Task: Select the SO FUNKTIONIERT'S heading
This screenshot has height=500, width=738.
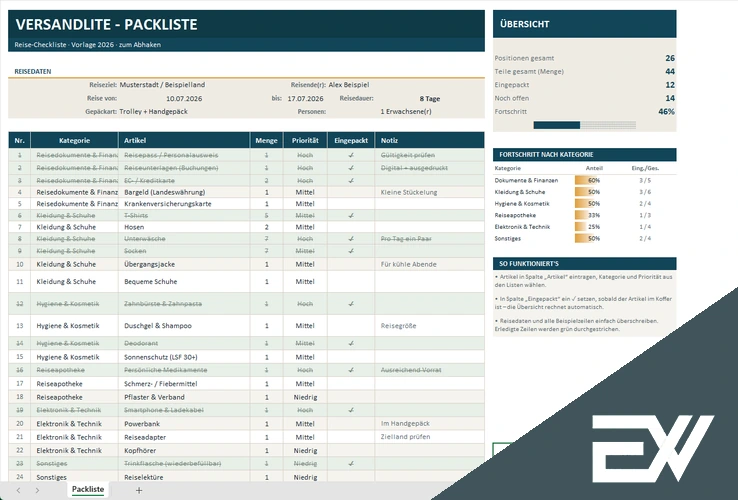Action: pos(529,264)
